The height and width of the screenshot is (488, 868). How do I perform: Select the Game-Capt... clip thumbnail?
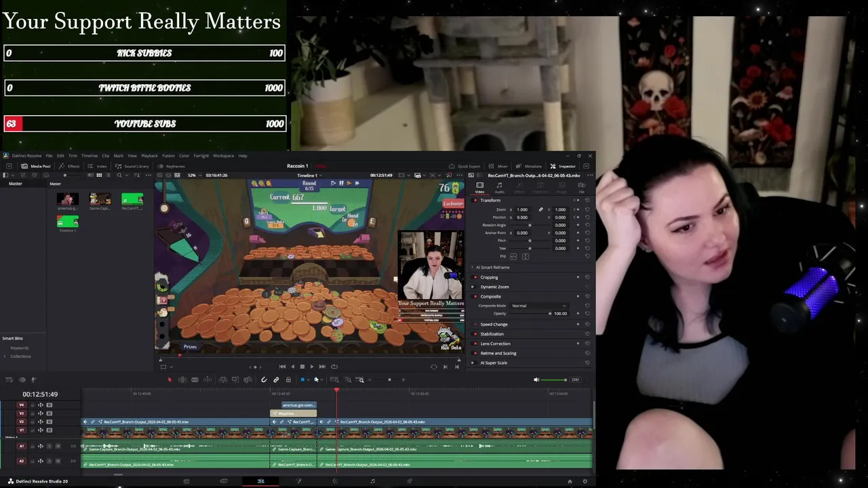pyautogui.click(x=100, y=199)
